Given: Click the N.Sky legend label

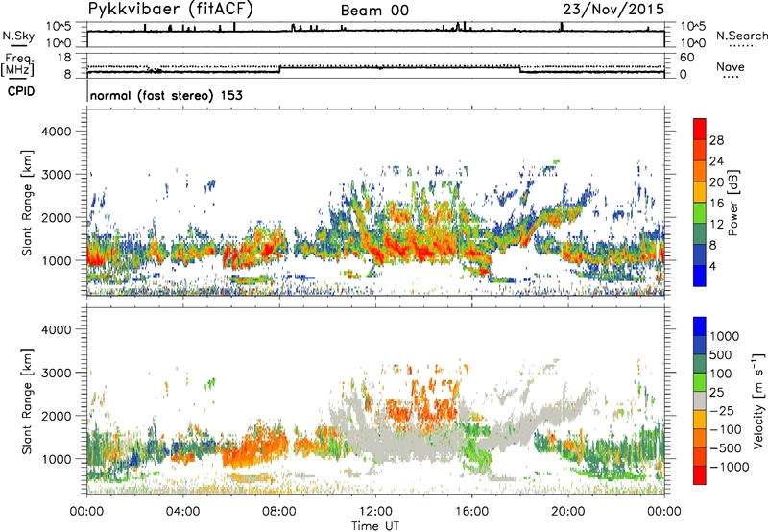Looking at the screenshot, I should coord(18,36).
